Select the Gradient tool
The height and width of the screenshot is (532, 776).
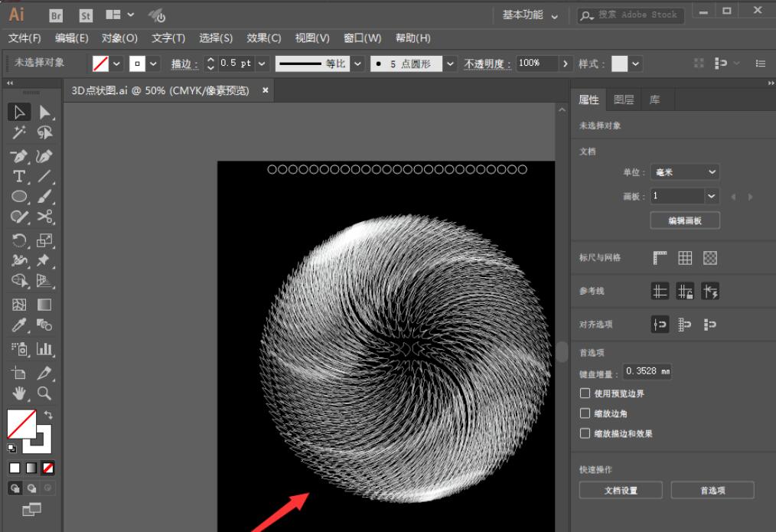(44, 305)
